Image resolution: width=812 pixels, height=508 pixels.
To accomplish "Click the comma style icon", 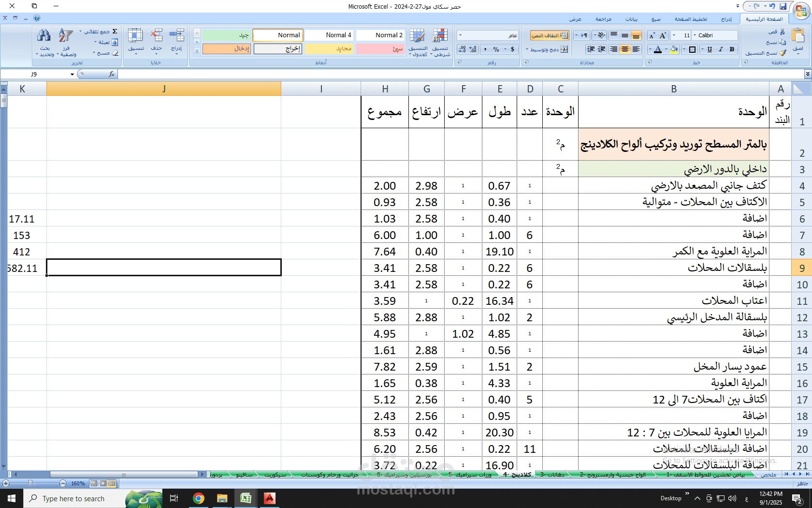I will point(485,49).
